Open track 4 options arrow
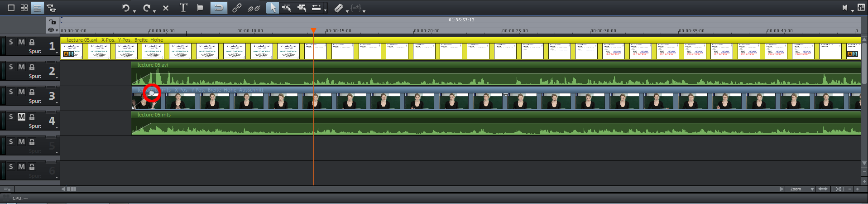This screenshot has width=868, height=204. 57,127
